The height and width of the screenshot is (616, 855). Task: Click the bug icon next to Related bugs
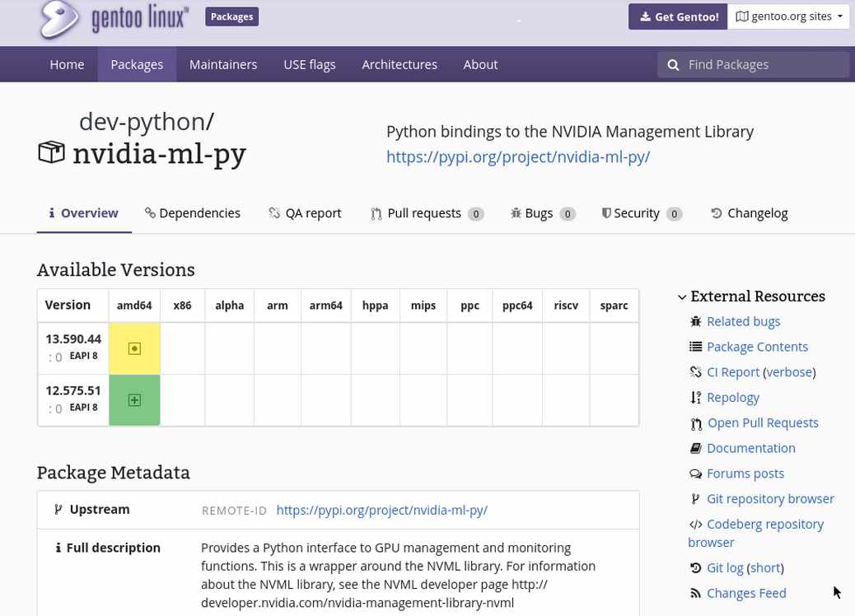click(x=695, y=321)
